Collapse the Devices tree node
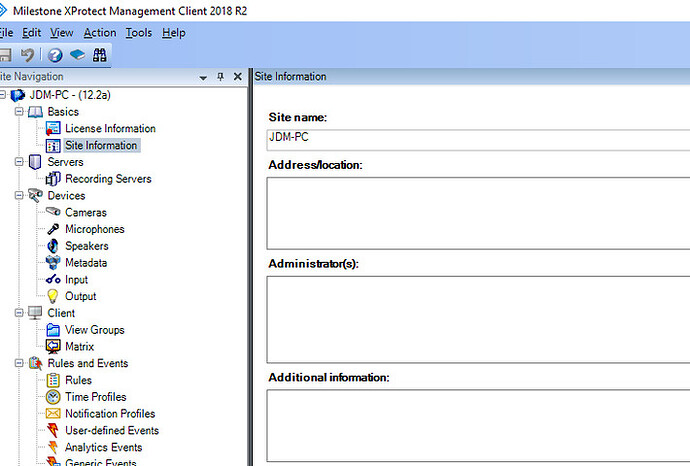690x466 pixels. 19,195
